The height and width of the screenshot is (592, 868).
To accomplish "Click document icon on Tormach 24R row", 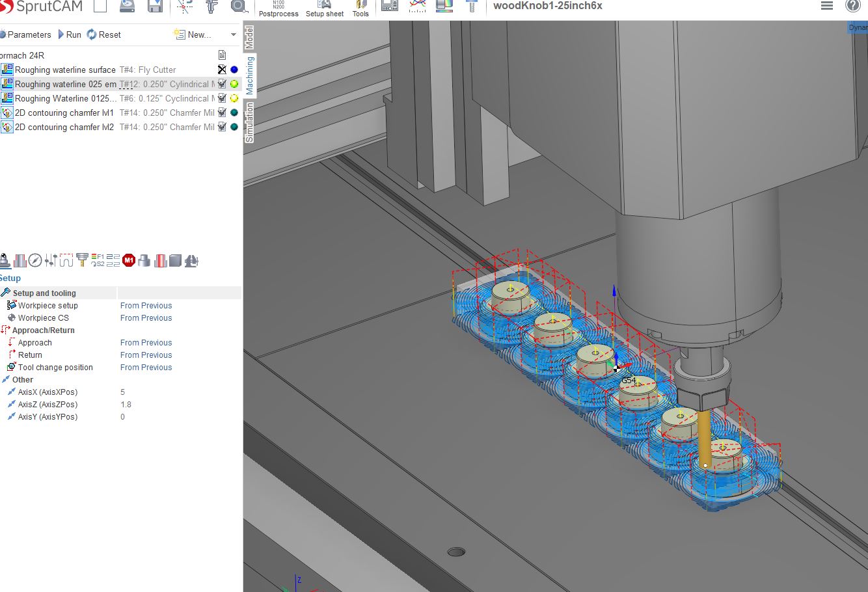I will pyautogui.click(x=222, y=55).
